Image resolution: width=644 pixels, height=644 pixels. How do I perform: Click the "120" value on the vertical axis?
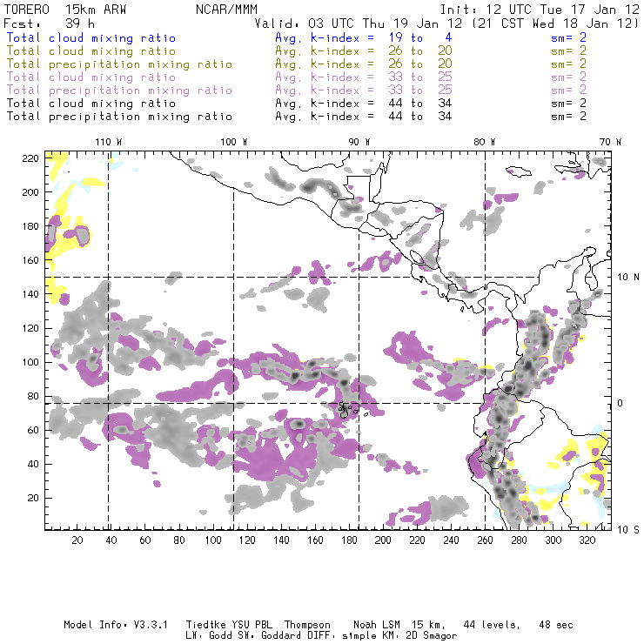pos(30,328)
